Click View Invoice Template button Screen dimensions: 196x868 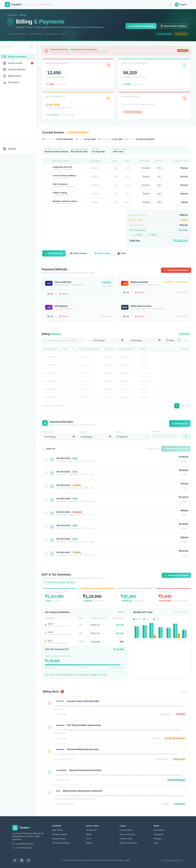coord(173,26)
